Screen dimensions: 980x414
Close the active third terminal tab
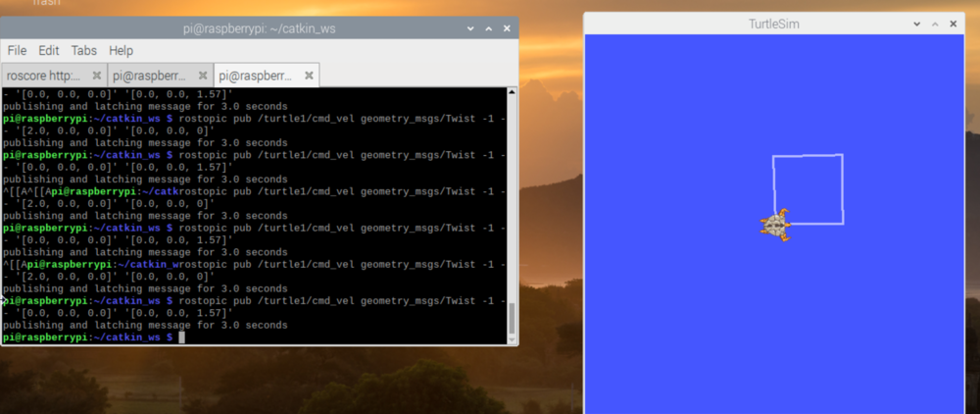[x=309, y=75]
